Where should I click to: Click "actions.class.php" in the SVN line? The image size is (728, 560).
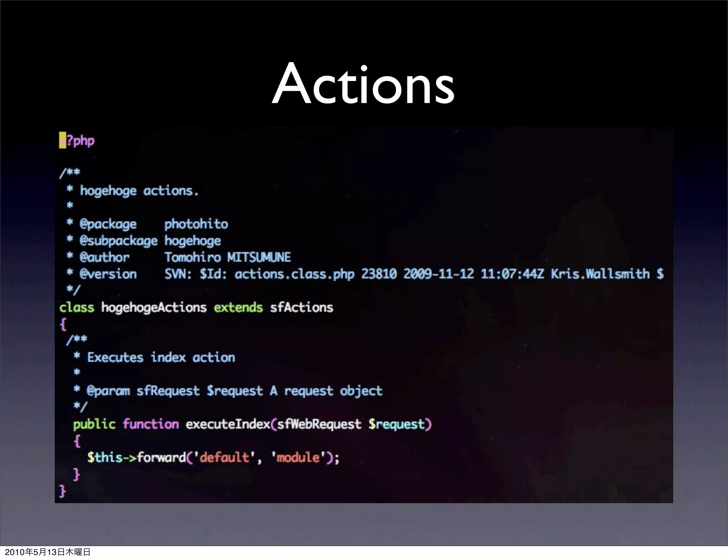[294, 274]
